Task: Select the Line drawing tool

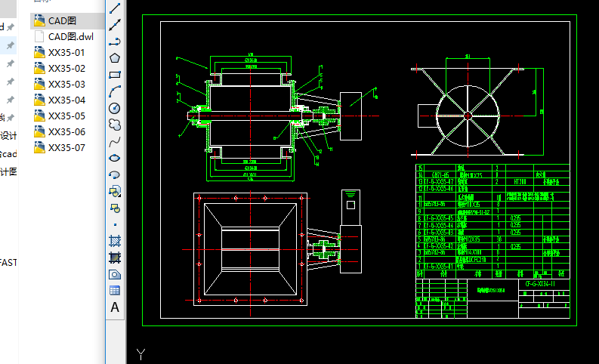Action: [x=116, y=9]
